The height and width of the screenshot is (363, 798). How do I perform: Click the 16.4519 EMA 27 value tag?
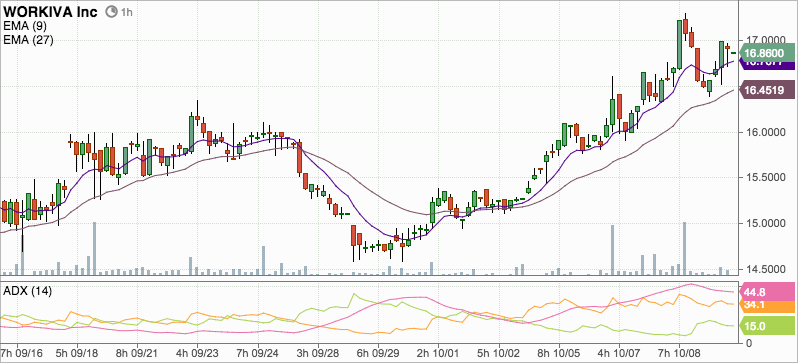[x=766, y=90]
